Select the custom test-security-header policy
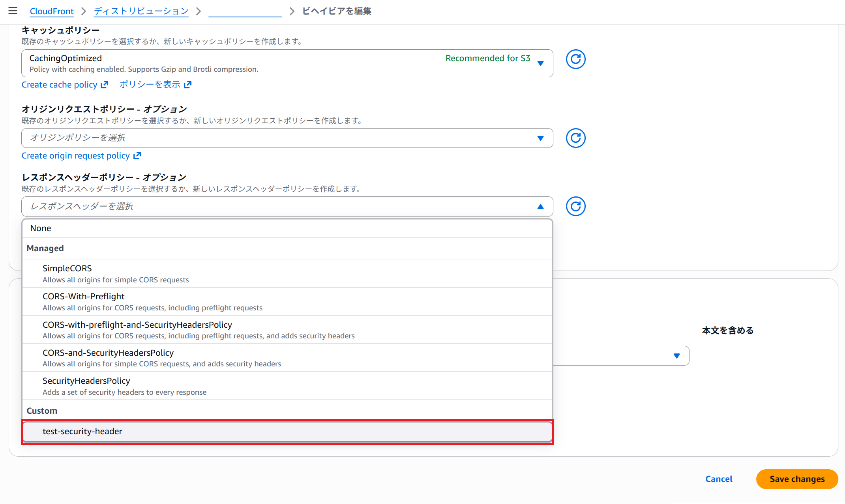This screenshot has width=845, height=504. [287, 431]
